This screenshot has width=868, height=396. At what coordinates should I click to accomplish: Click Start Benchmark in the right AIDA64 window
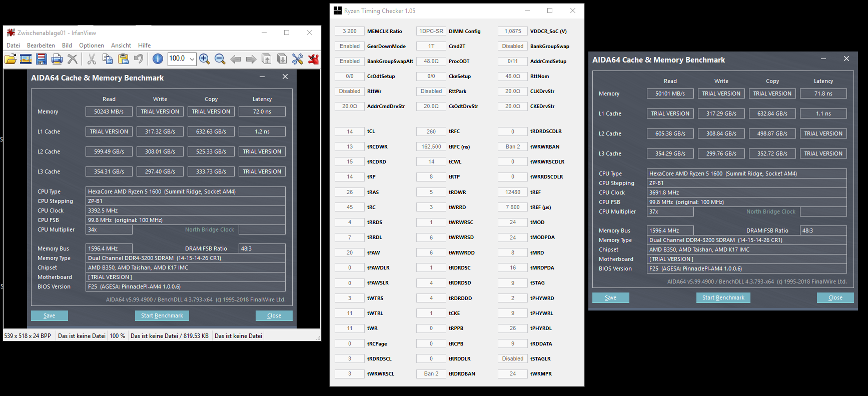pyautogui.click(x=723, y=297)
